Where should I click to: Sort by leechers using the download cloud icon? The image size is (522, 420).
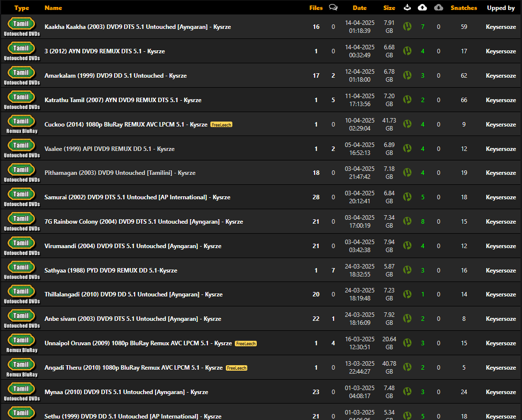(438, 7)
